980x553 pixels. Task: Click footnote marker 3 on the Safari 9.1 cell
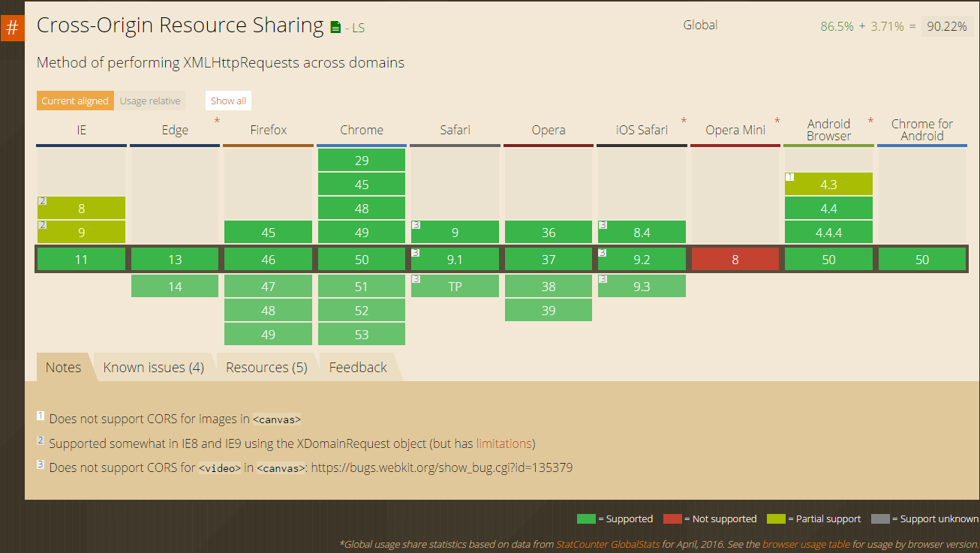416,254
